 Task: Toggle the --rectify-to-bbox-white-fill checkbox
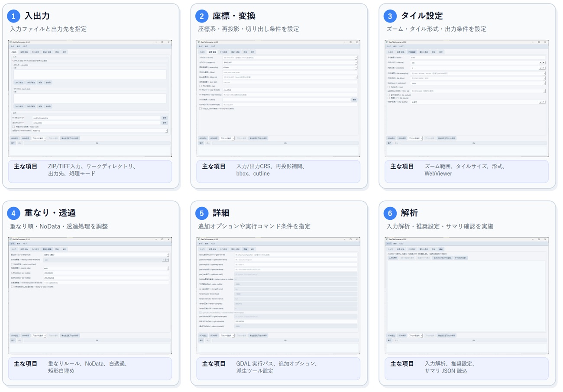point(12,287)
